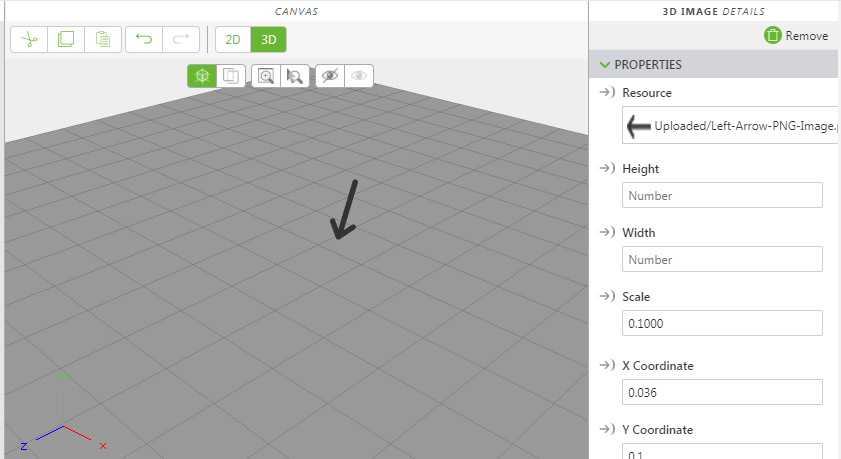Click the zoom to selection icon
This screenshot has width=841, height=459.
294,76
